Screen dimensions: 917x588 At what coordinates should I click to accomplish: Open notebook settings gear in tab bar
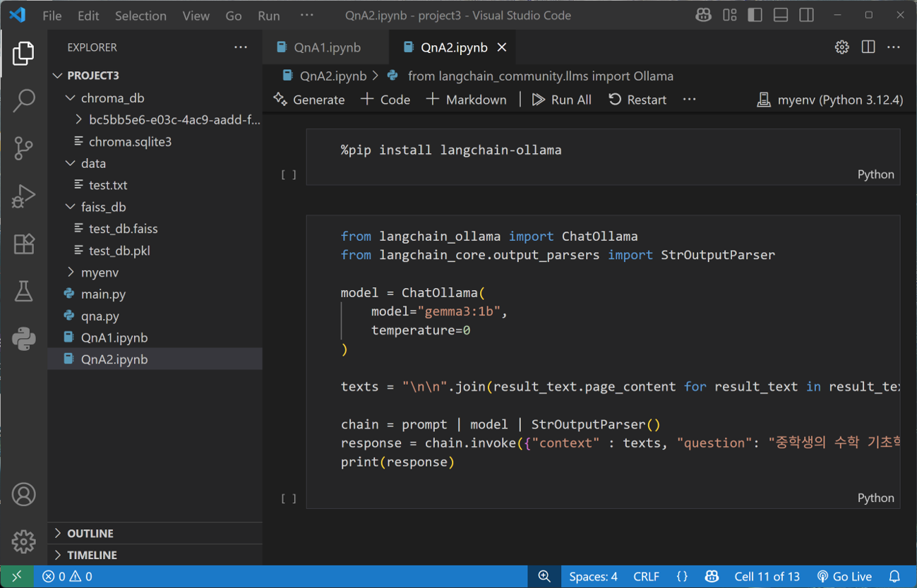point(841,47)
